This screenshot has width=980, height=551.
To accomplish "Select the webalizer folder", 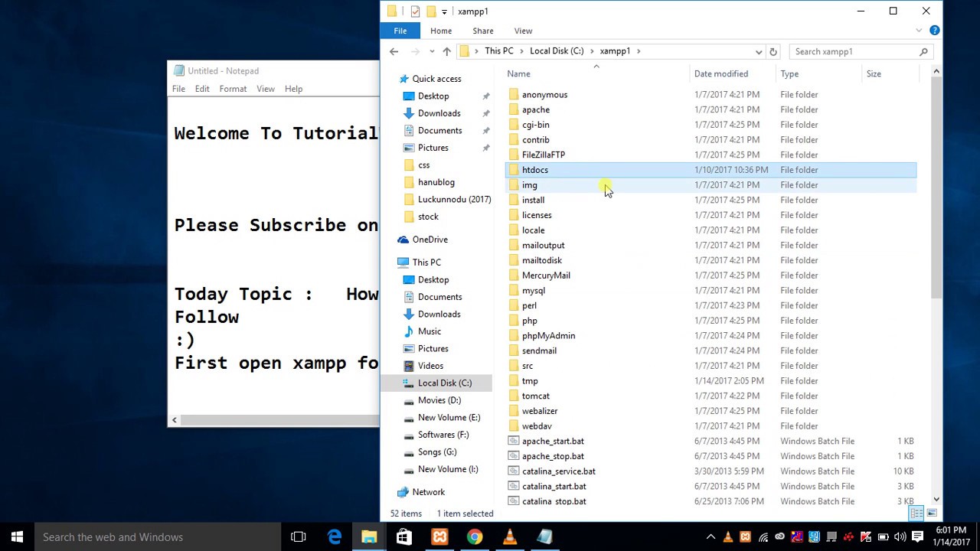I will 540,411.
